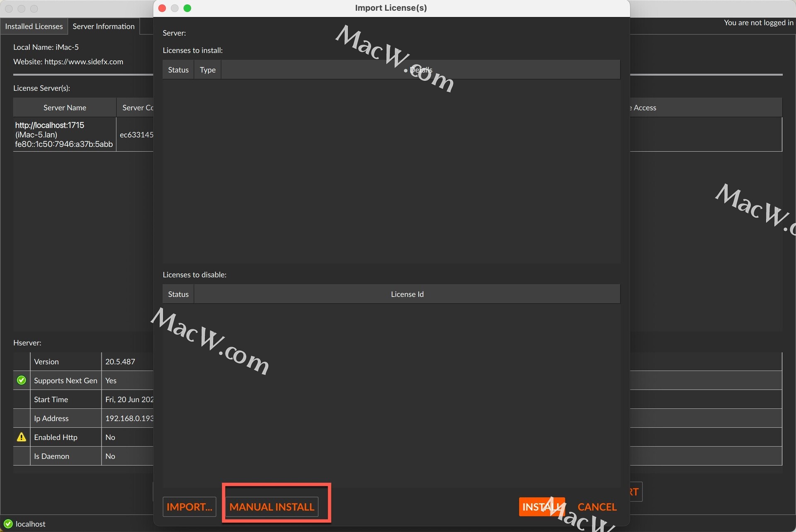Image resolution: width=796 pixels, height=532 pixels.
Task: Click the localhost status check icon
Action: tap(8, 524)
